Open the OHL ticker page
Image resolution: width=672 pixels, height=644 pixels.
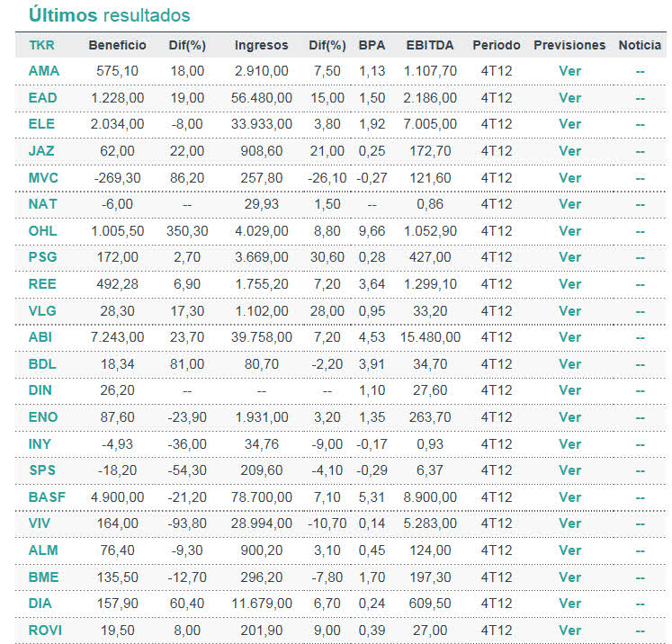[x=41, y=230]
